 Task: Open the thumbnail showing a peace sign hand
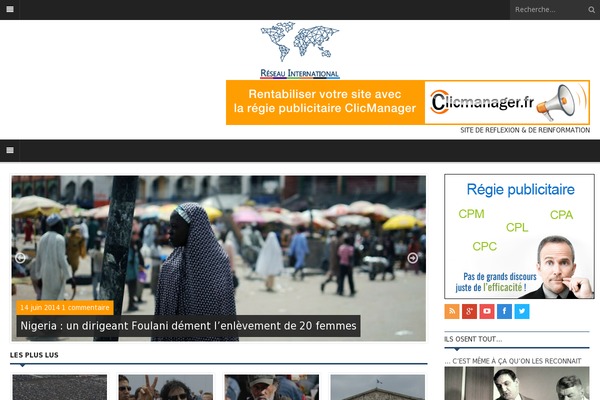(x=166, y=387)
